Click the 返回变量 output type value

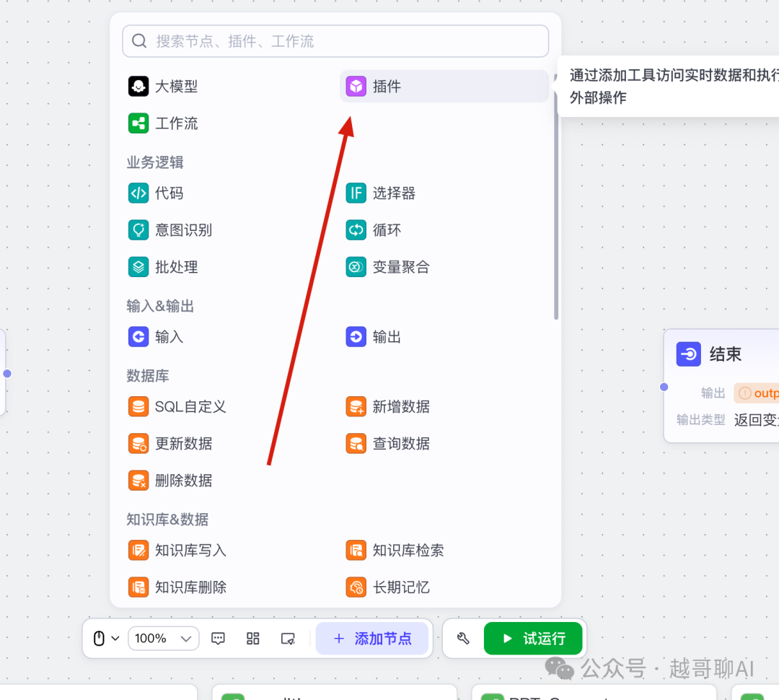click(756, 420)
